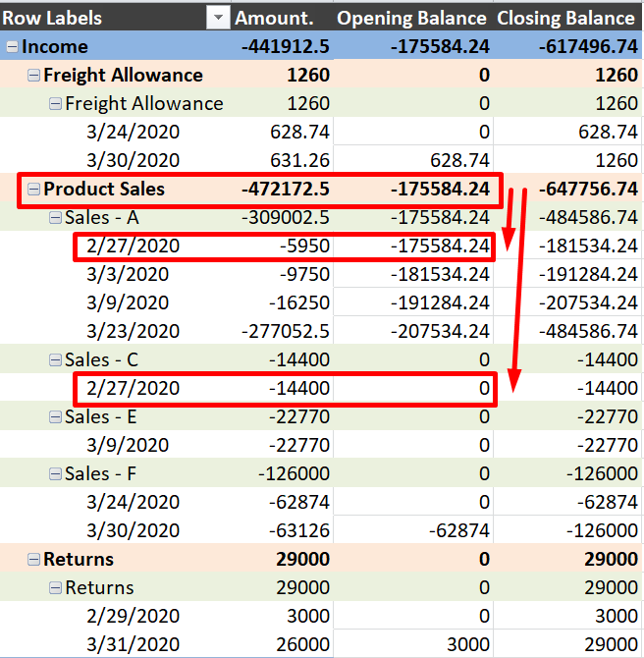Click the amount cell -63126
The image size is (644, 658).
(x=299, y=531)
